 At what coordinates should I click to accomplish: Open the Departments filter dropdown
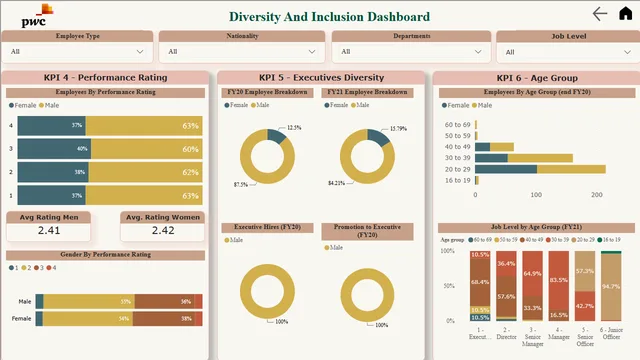tap(411, 52)
